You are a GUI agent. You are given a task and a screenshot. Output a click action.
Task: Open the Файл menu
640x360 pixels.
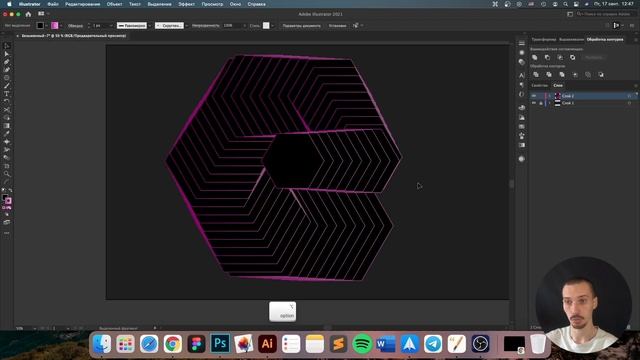53,4
